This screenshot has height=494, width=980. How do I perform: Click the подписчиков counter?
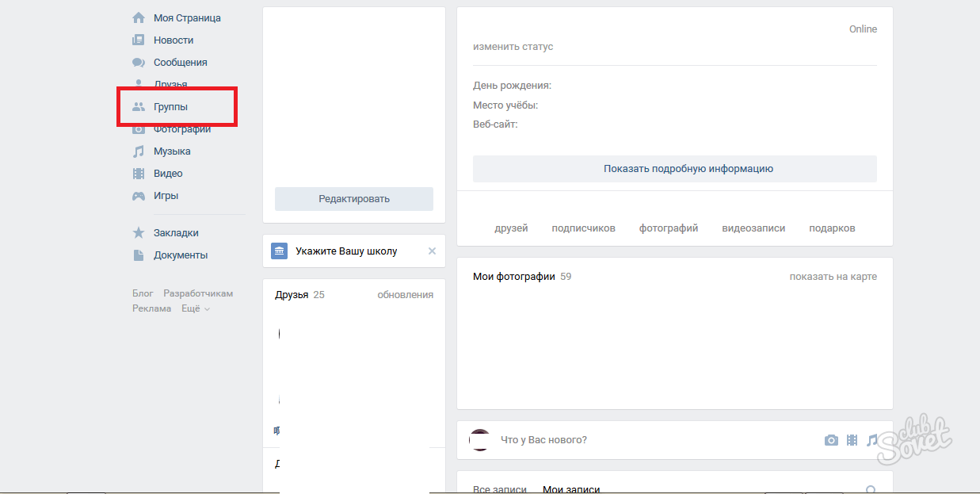click(x=583, y=228)
